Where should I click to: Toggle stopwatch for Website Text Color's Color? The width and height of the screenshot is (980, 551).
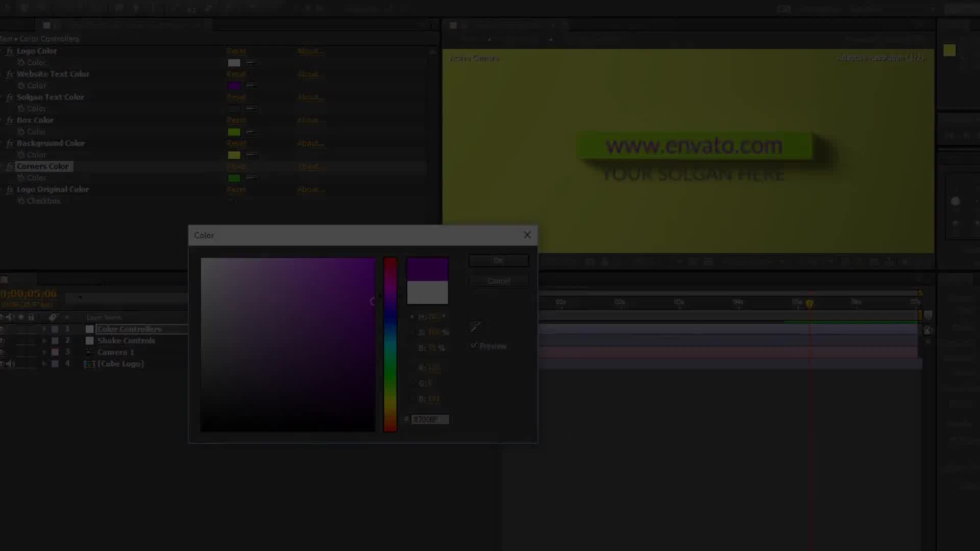pos(21,85)
